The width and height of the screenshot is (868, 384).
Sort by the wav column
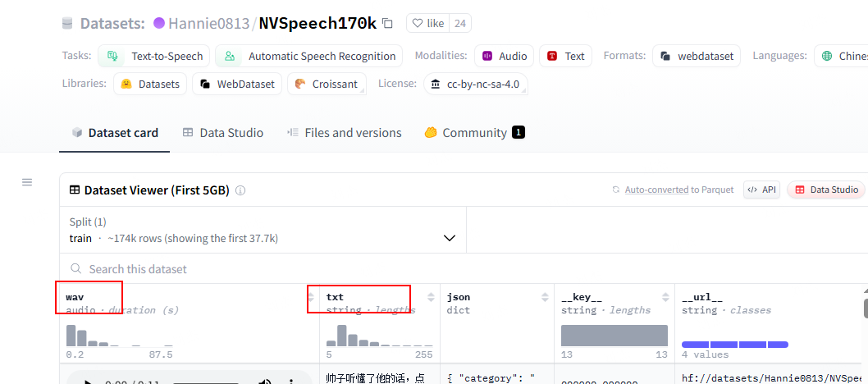click(311, 297)
